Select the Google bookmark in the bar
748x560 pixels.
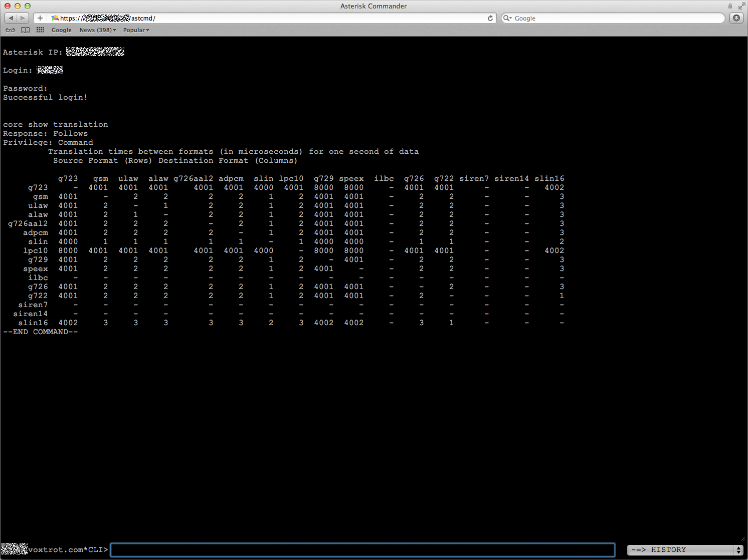click(x=61, y=30)
